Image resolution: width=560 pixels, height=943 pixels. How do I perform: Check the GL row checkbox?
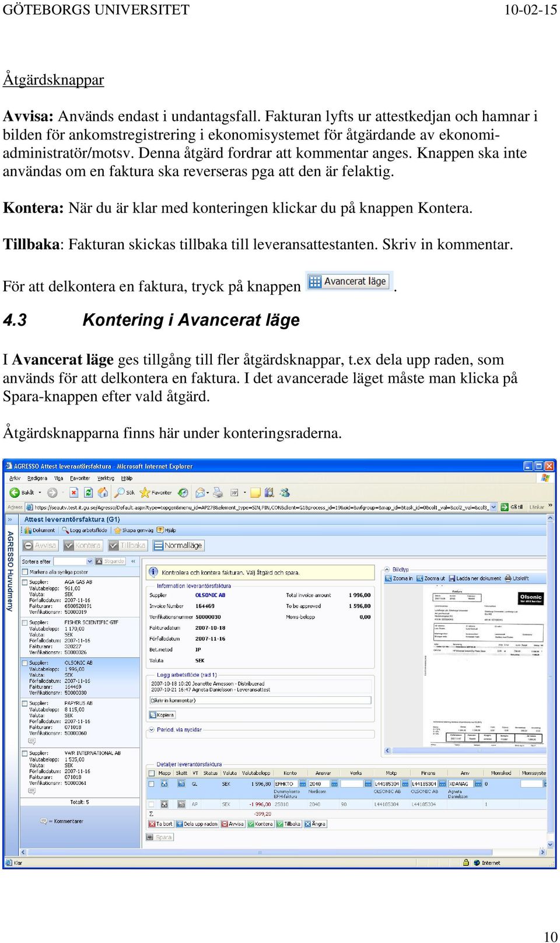click(151, 784)
